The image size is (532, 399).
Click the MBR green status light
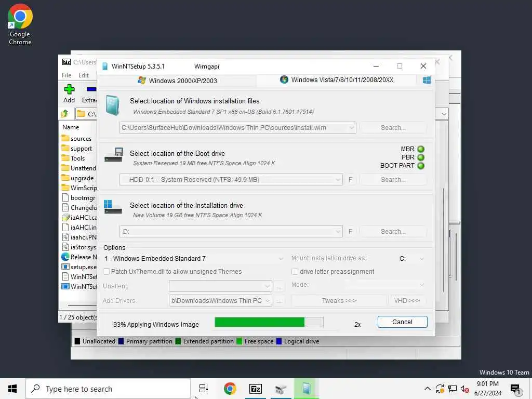click(421, 149)
